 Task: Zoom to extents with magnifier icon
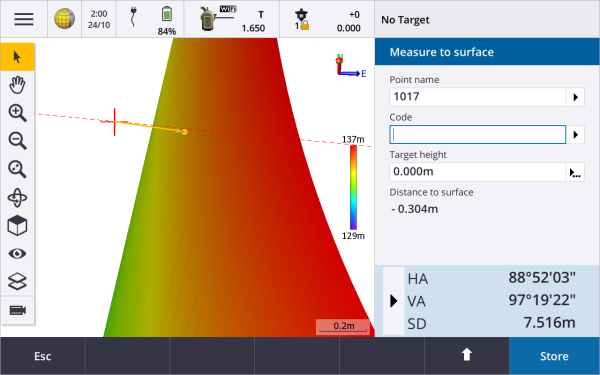17,169
